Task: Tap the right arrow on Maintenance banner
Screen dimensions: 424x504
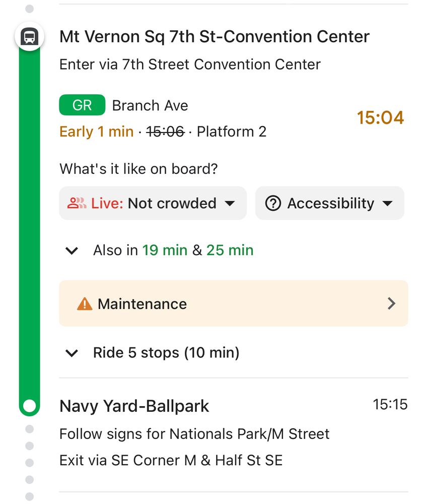Action: tap(391, 303)
